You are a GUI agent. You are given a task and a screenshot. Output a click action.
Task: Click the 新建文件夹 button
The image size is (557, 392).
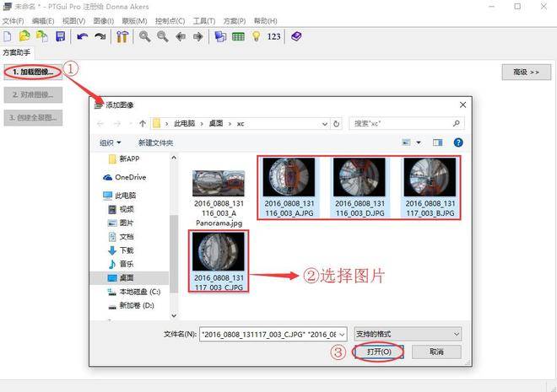click(x=155, y=142)
